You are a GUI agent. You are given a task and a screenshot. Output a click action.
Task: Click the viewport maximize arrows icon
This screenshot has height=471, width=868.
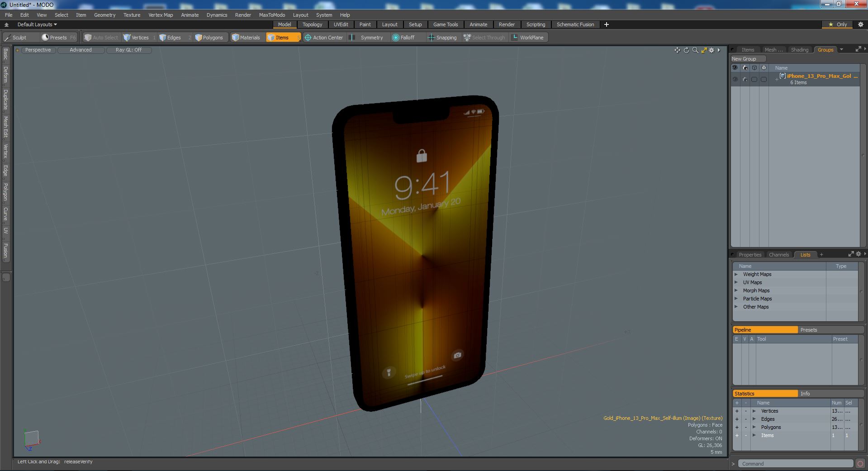[x=704, y=50]
